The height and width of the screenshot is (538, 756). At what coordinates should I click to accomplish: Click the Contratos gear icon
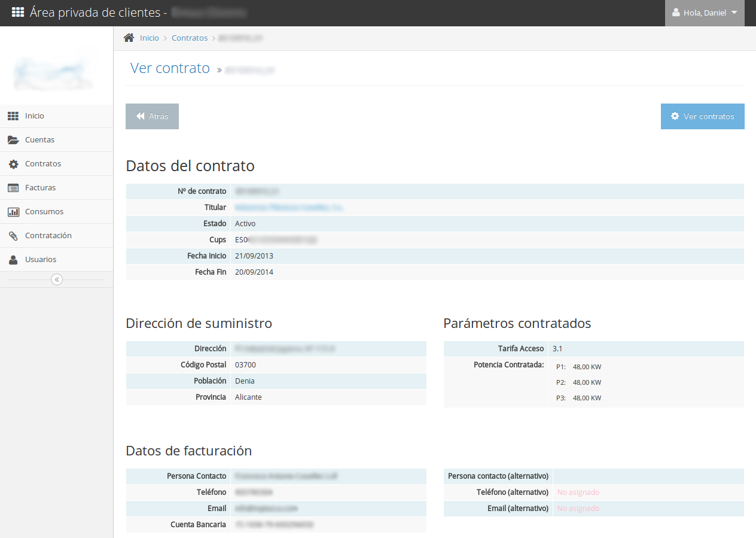coord(13,163)
